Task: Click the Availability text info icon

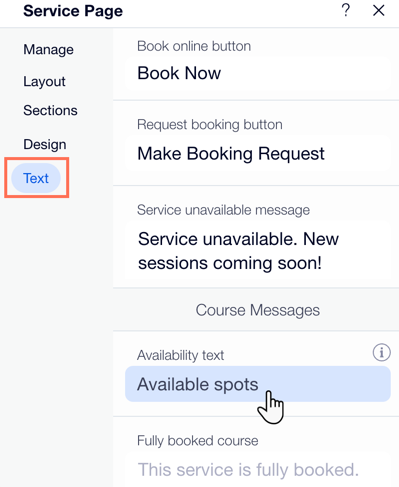Action: pos(381,352)
